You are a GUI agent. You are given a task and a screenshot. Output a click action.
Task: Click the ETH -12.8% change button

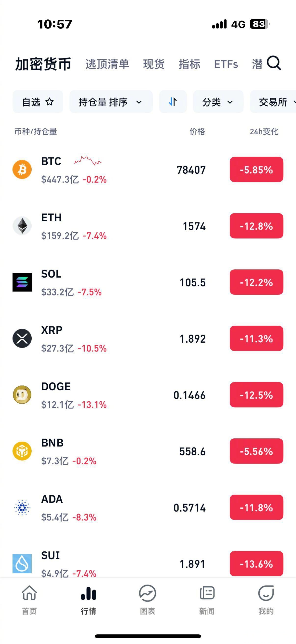click(256, 226)
